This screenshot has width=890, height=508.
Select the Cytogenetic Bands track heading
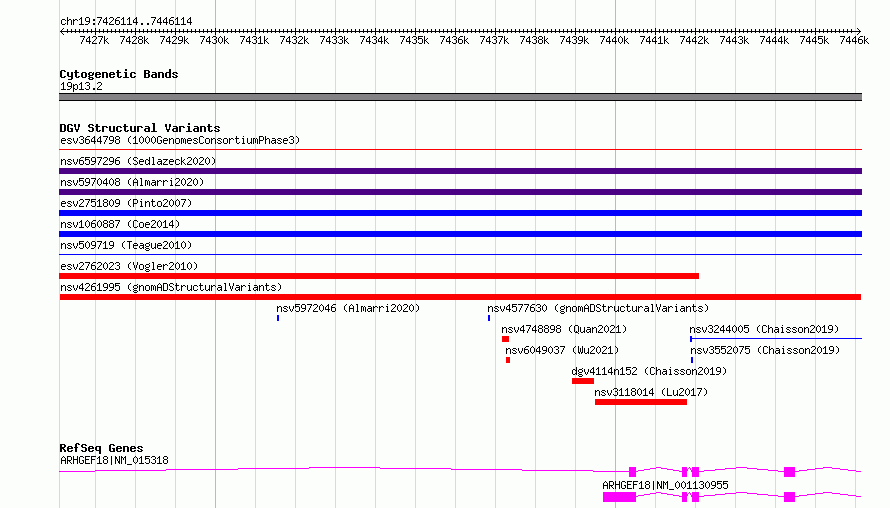click(x=119, y=74)
